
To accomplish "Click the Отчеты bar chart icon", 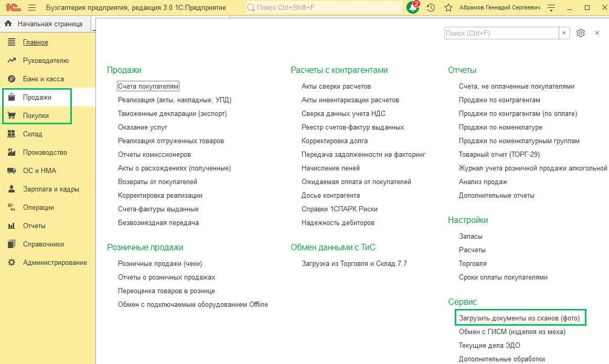I will [12, 226].
